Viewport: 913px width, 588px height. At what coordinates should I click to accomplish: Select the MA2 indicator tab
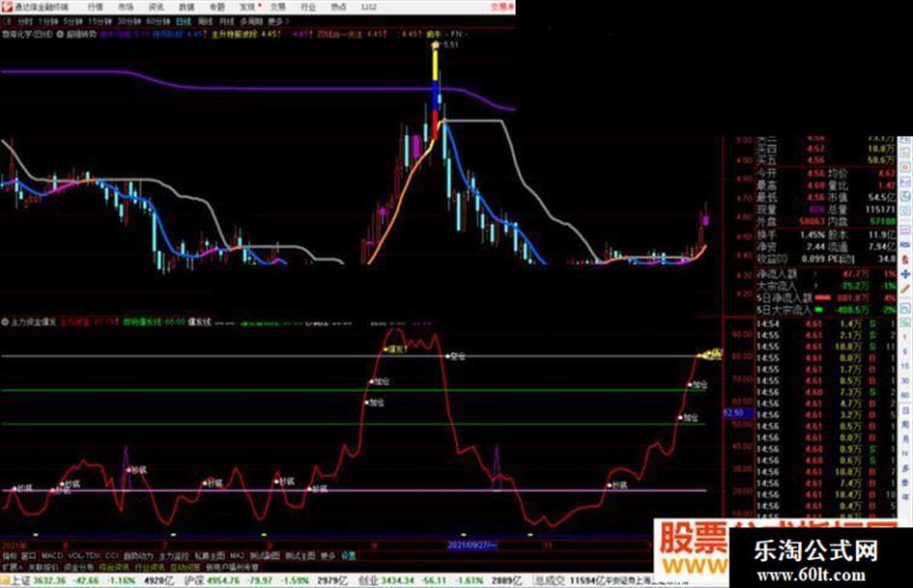(x=237, y=556)
